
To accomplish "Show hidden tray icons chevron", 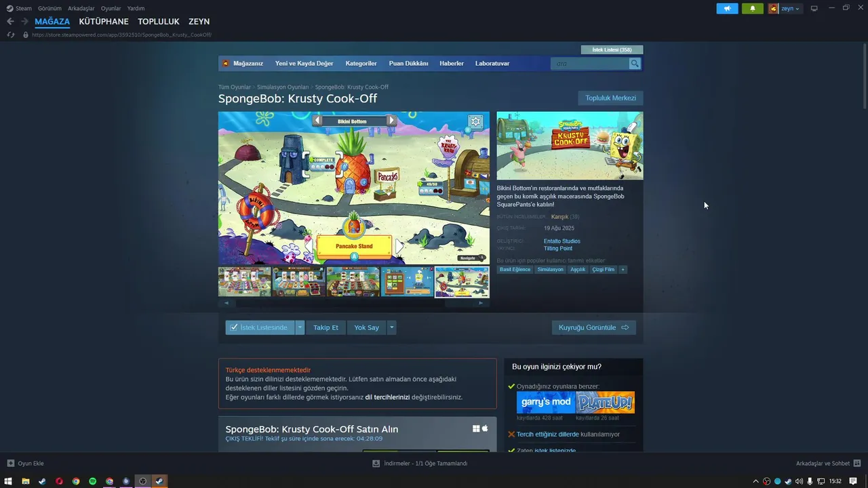I will click(756, 481).
